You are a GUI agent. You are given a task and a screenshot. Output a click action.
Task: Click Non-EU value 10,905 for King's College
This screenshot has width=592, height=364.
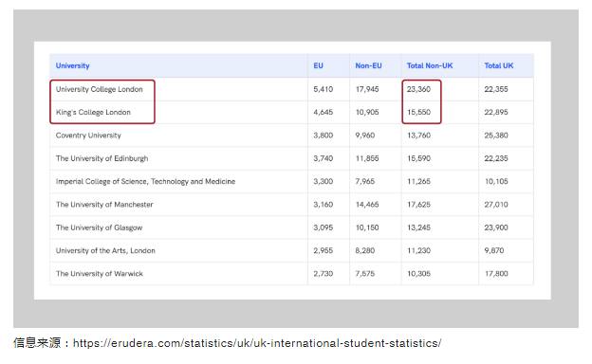coord(367,113)
